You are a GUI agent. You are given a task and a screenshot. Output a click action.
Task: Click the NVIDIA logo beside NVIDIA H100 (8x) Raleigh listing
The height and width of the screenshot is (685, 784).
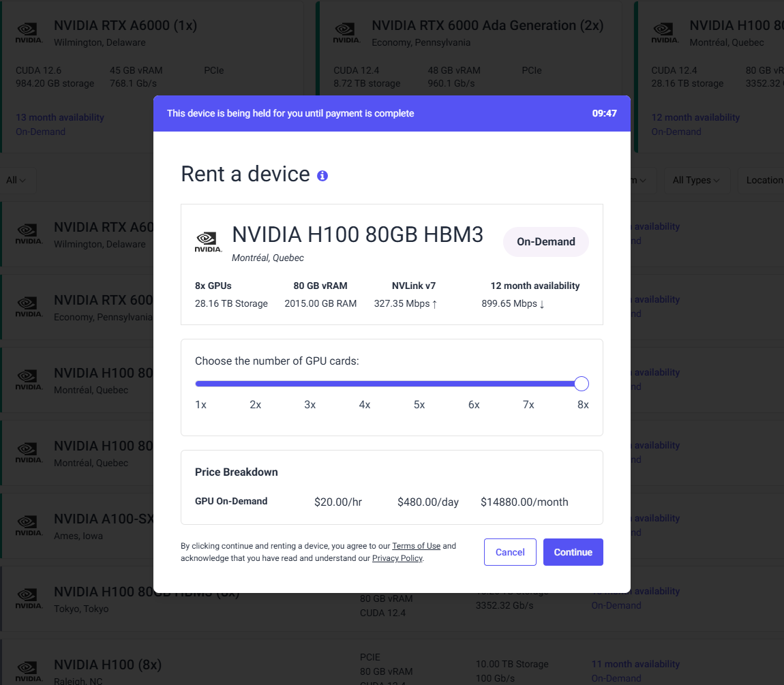tap(29, 671)
